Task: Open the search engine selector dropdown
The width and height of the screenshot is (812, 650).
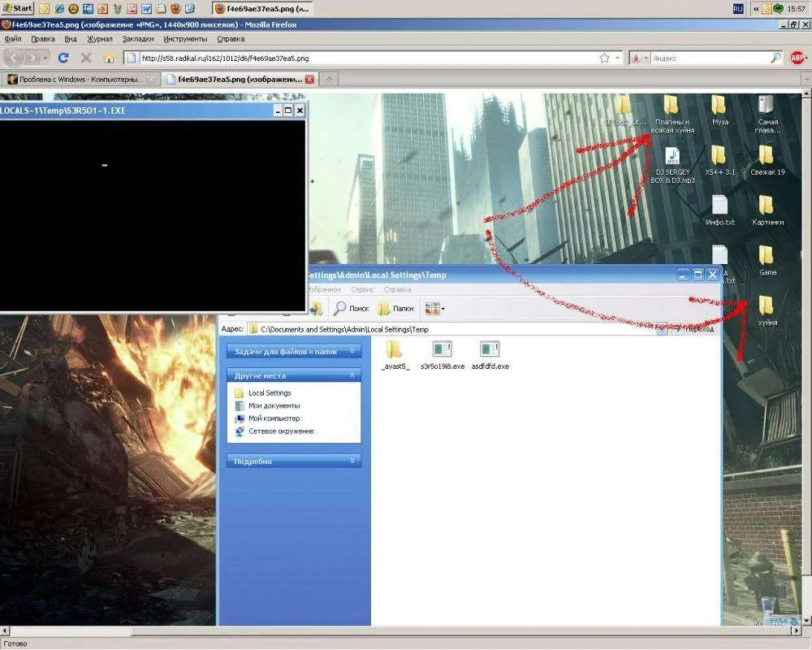Action: pos(646,58)
